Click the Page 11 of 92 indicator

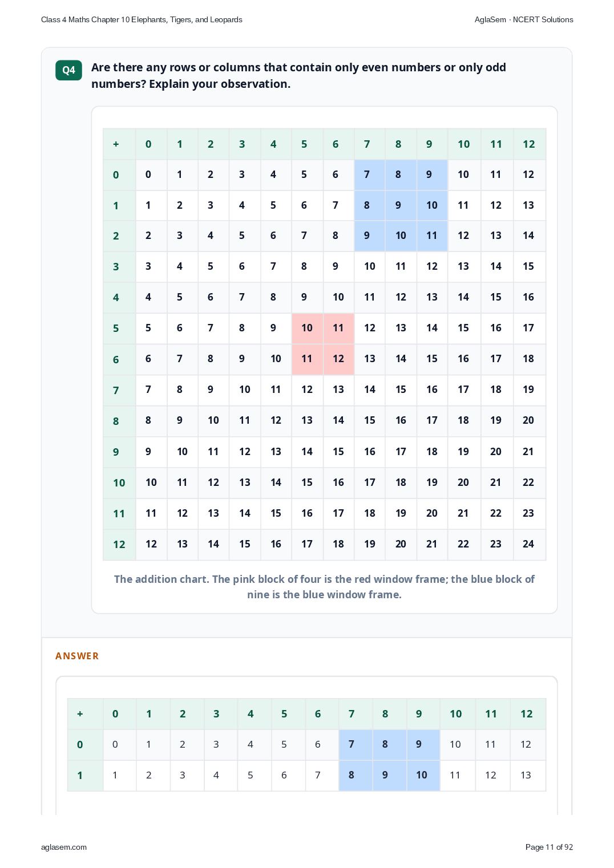click(549, 847)
